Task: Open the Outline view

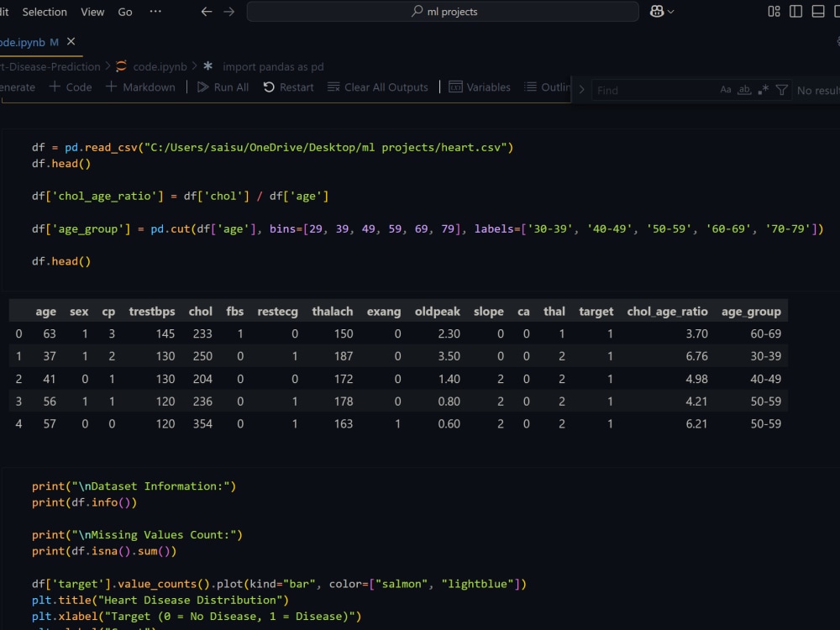Action: 547,87
